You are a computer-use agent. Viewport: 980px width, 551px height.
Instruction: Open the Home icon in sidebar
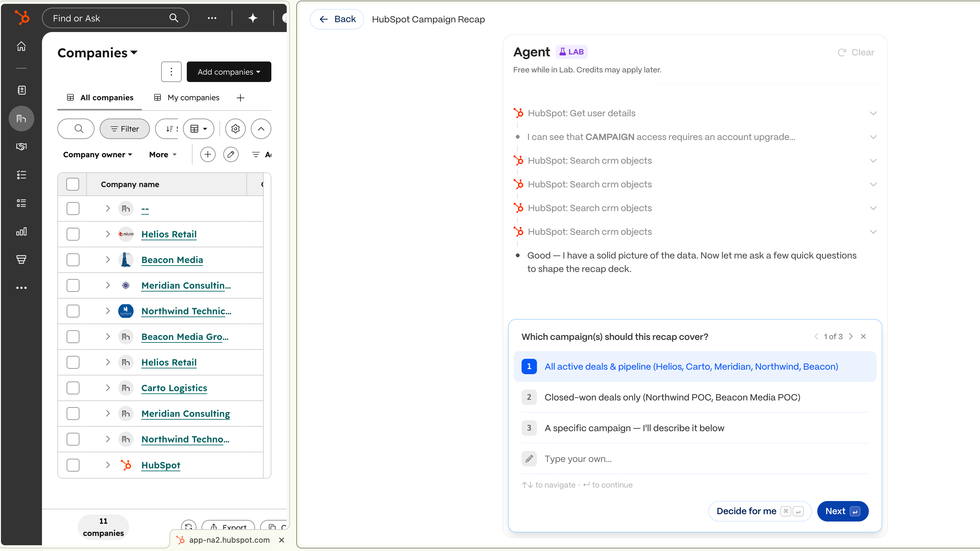pos(21,46)
